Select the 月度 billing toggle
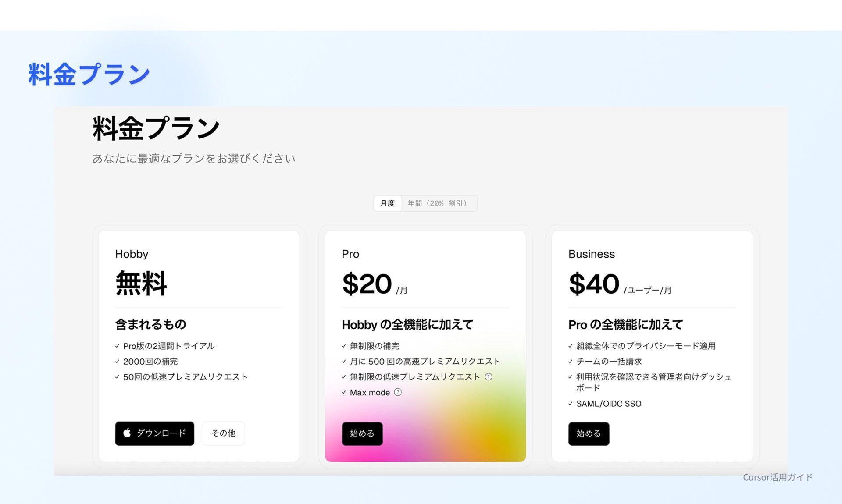Screen dimensions: 842x504 pyautogui.click(x=388, y=203)
